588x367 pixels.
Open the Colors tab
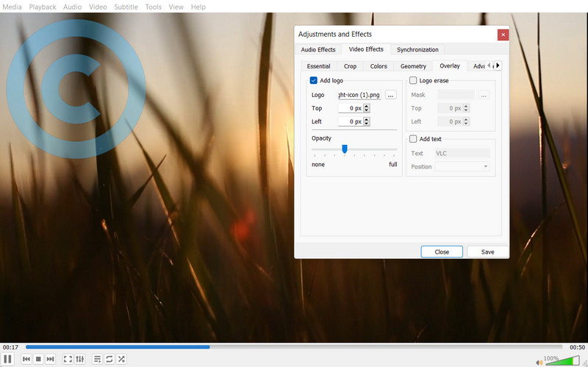379,66
